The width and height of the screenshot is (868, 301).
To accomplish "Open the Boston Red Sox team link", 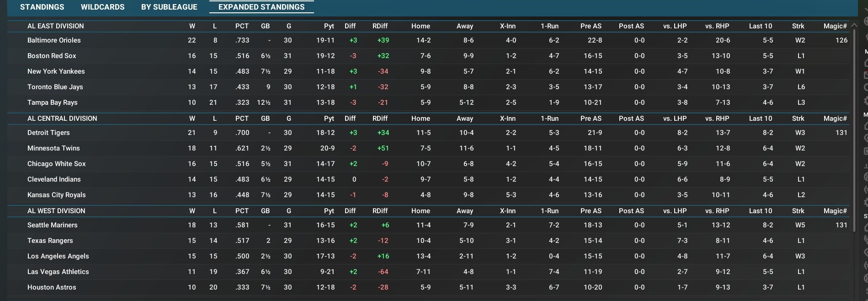I will [x=52, y=56].
